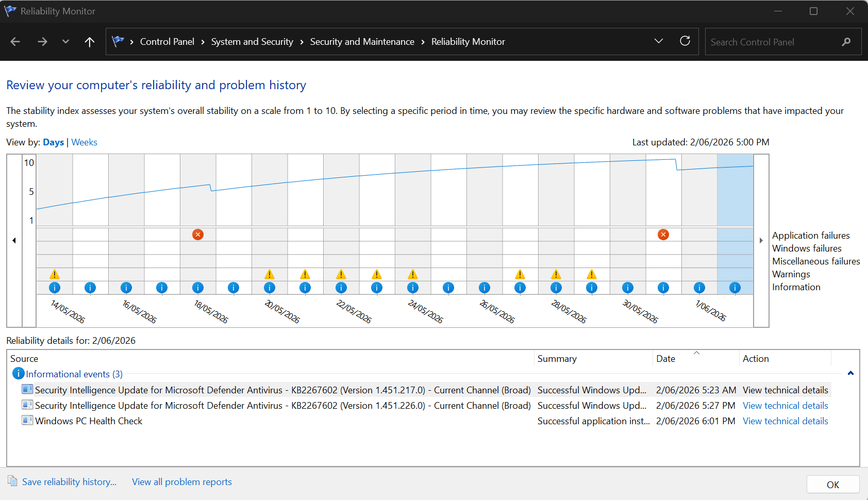Click the information icon for 26/05/2026
The height and width of the screenshot is (500, 868).
(x=485, y=288)
